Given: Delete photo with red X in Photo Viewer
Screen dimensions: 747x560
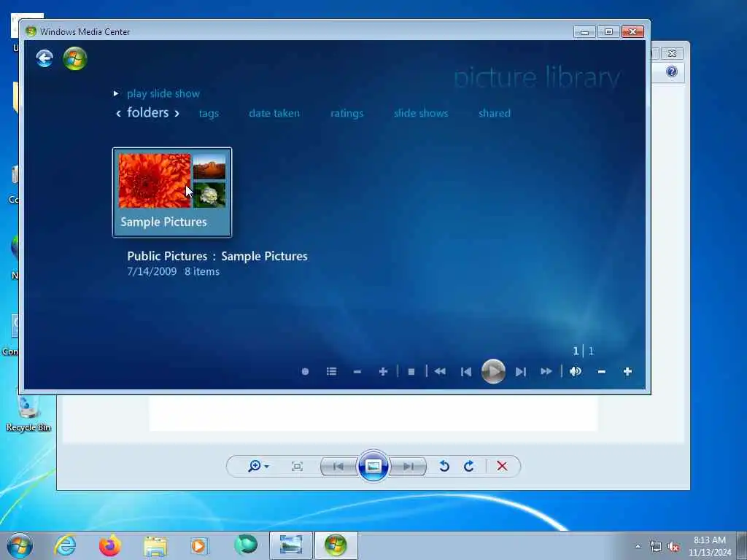Looking at the screenshot, I should [x=502, y=466].
